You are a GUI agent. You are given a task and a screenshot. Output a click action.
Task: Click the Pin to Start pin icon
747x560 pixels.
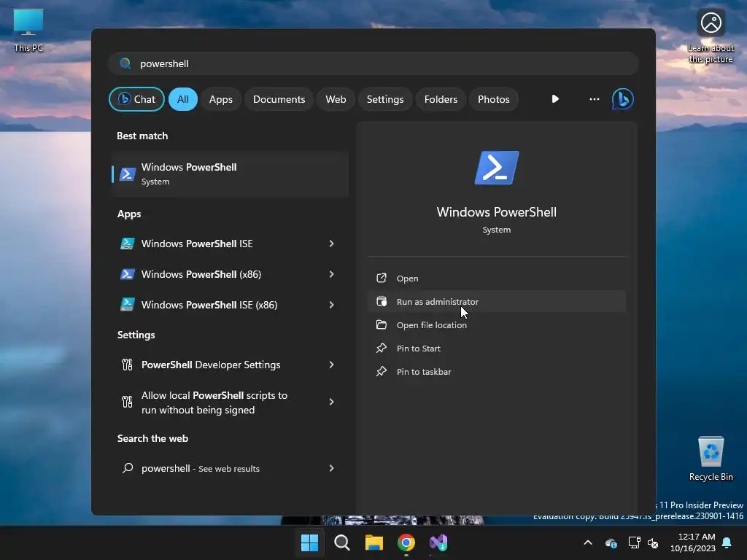click(x=382, y=348)
